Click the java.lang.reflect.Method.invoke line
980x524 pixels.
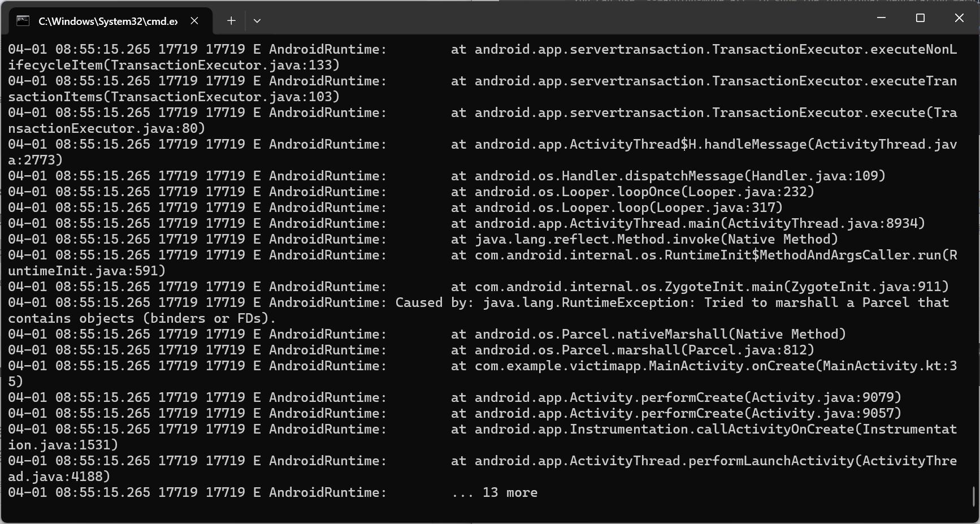pyautogui.click(x=656, y=239)
